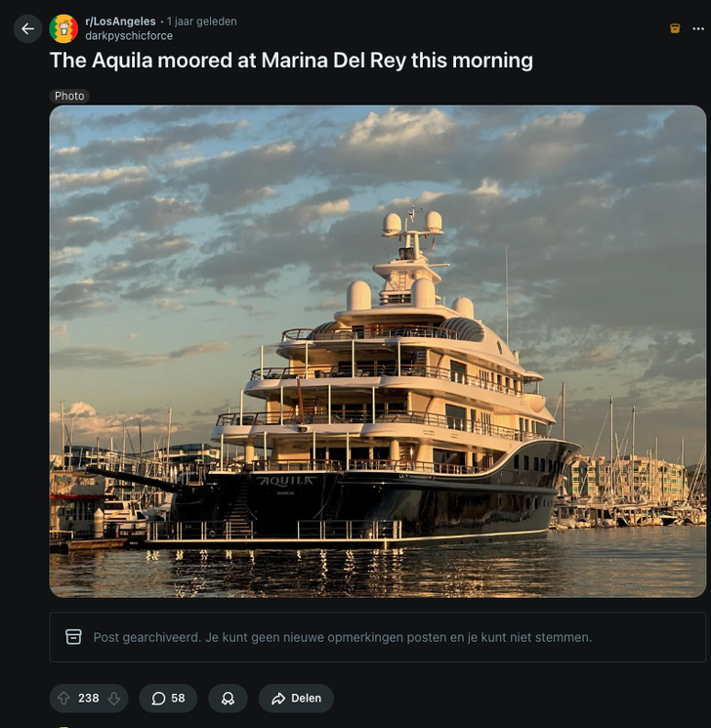This screenshot has height=728, width=711.
Task: Upvote the post with the up arrow
Action: coord(63,698)
